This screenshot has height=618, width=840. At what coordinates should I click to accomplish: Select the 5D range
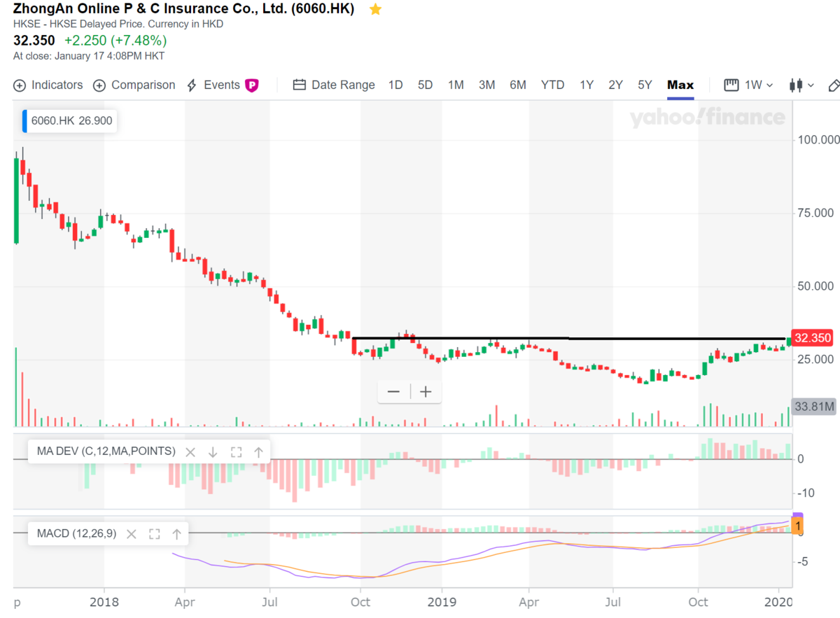(425, 85)
